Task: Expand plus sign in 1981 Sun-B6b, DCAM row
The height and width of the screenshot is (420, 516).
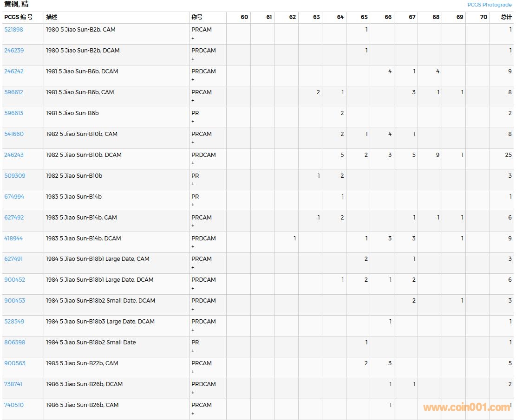Action: (x=193, y=80)
